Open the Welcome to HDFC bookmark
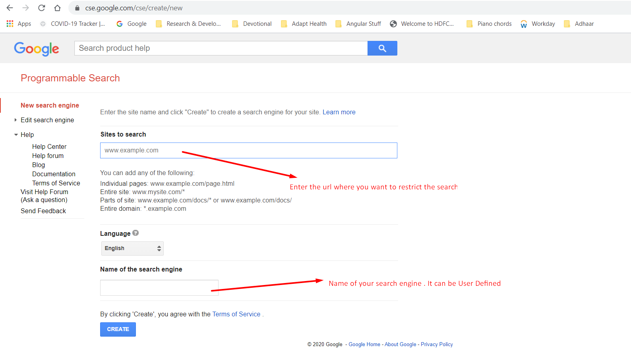The image size is (631, 364). tap(422, 24)
